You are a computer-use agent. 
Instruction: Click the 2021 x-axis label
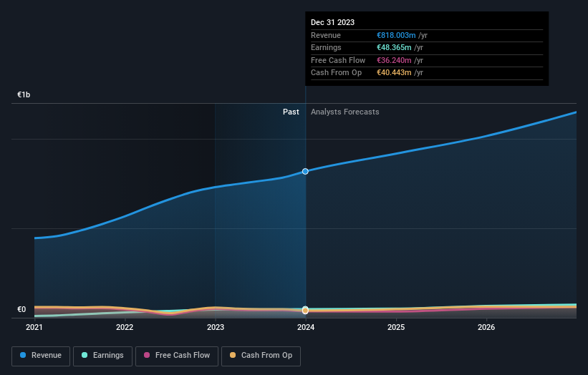(x=34, y=328)
